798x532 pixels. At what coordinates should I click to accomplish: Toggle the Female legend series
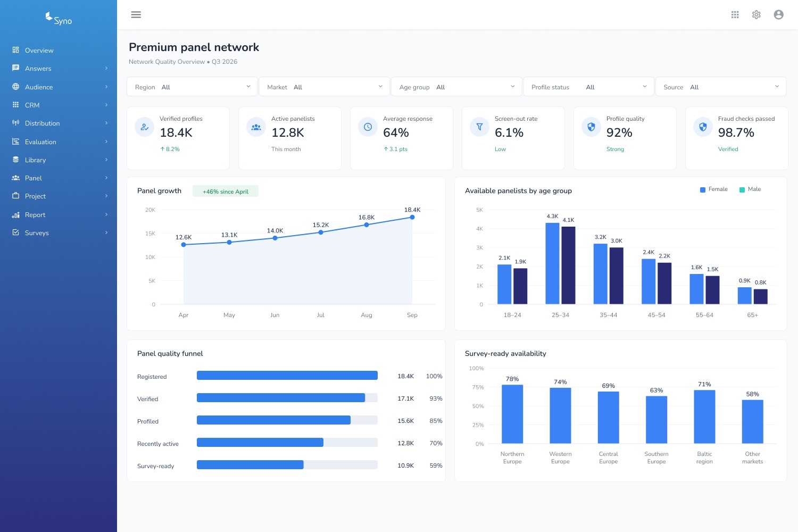[x=714, y=189]
